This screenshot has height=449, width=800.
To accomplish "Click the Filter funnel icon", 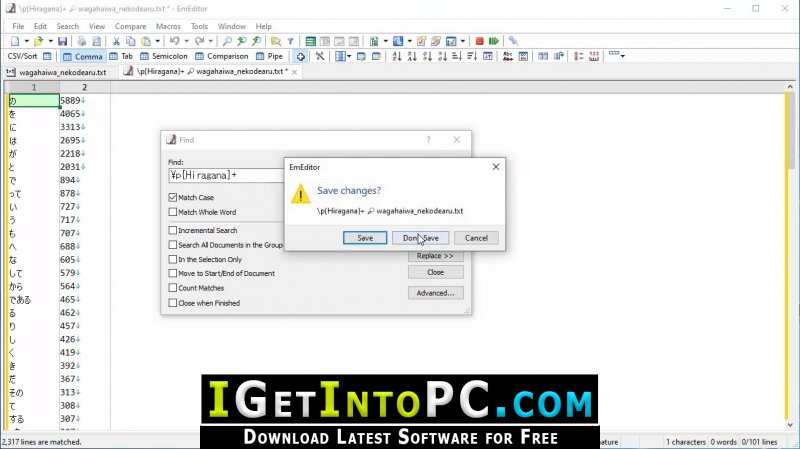I will (290, 41).
